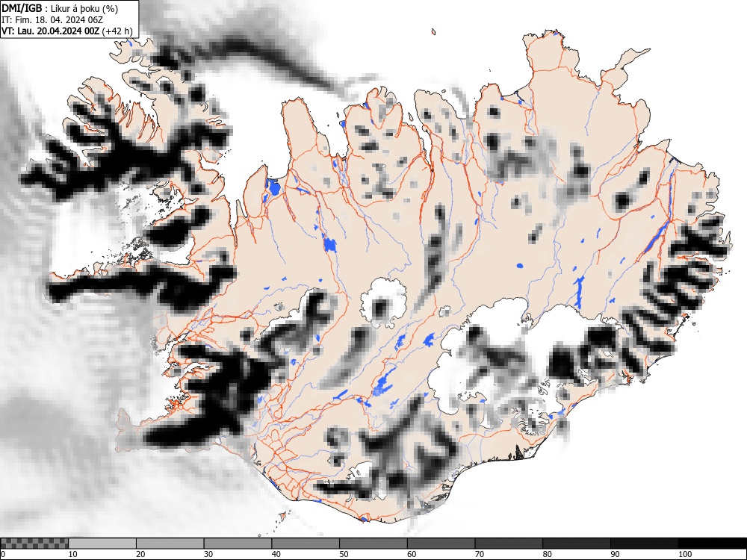This screenshot has width=747, height=560.
Task: Click the legend label '10'
Action: click(x=73, y=554)
